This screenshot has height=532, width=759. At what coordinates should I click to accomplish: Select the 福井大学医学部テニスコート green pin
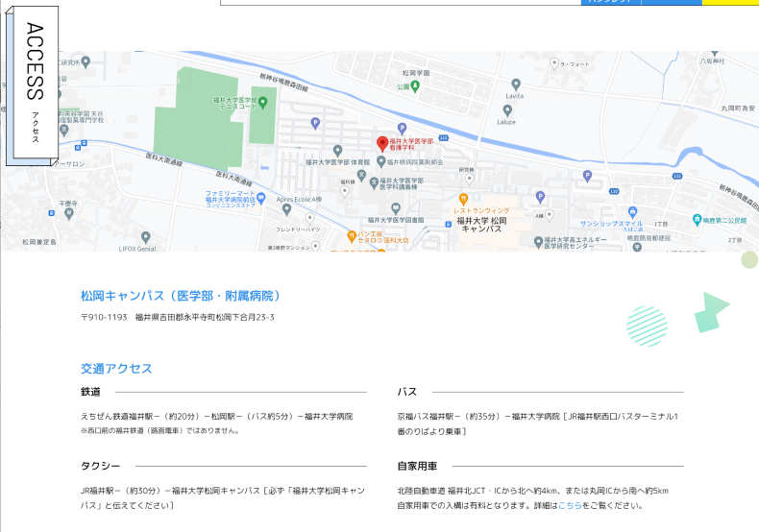(x=263, y=102)
